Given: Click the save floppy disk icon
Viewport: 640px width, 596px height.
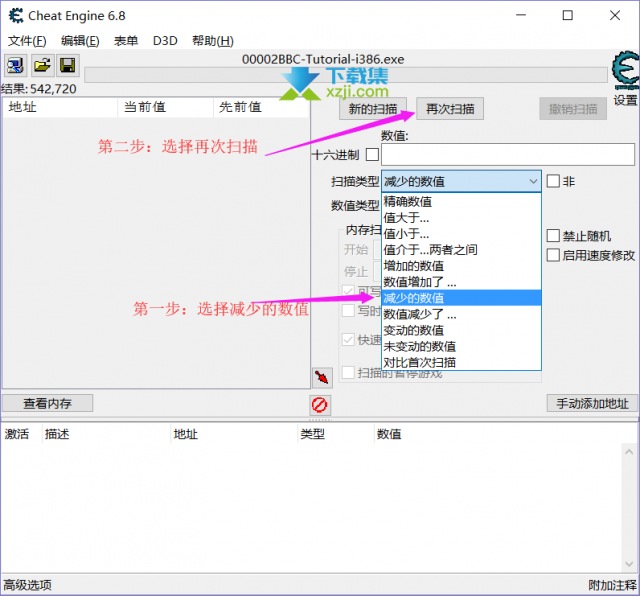Looking at the screenshot, I should click(x=68, y=65).
